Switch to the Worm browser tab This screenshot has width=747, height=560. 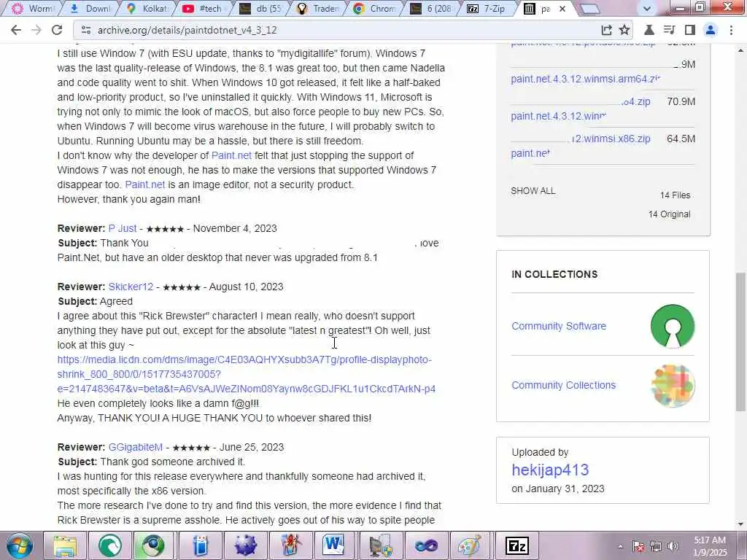click(x=32, y=9)
